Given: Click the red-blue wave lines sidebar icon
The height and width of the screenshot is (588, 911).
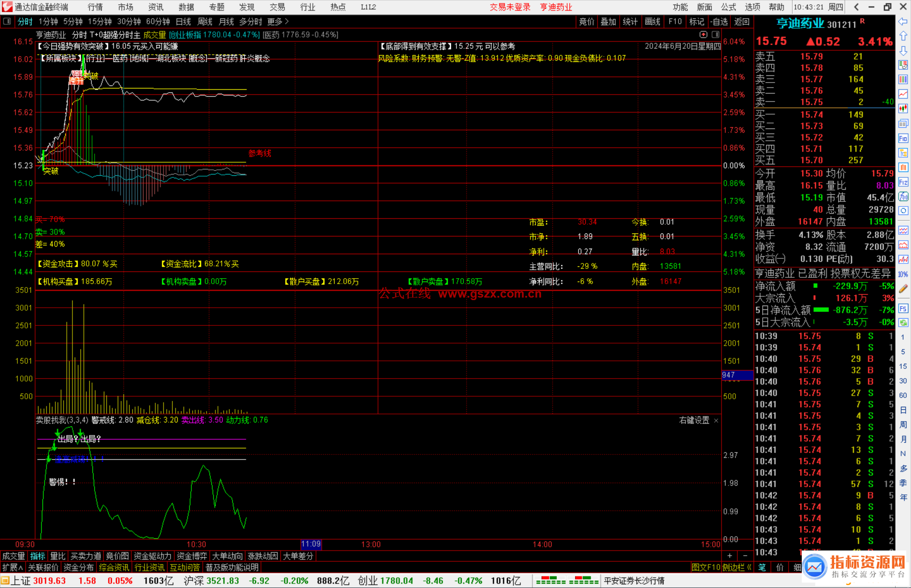Looking at the screenshot, I should point(903,231).
